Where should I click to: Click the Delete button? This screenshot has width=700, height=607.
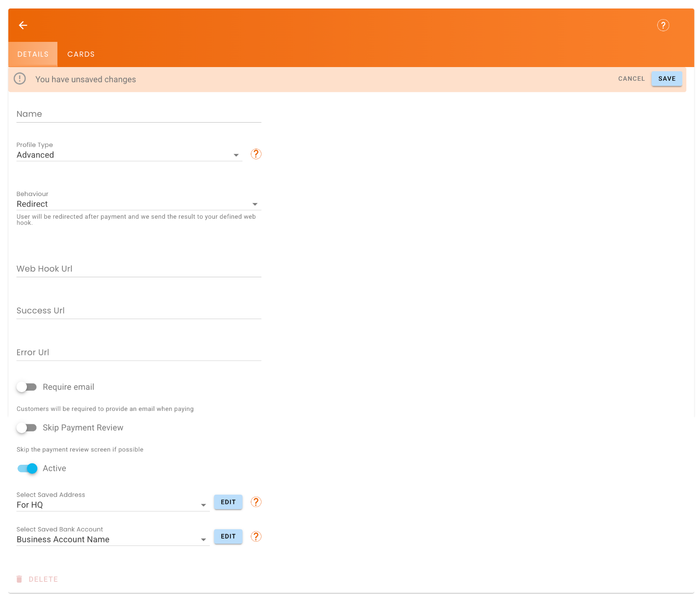(37, 579)
